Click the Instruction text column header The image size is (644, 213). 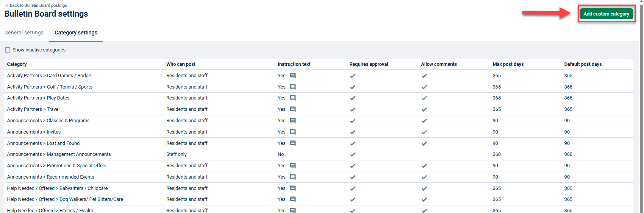click(294, 64)
